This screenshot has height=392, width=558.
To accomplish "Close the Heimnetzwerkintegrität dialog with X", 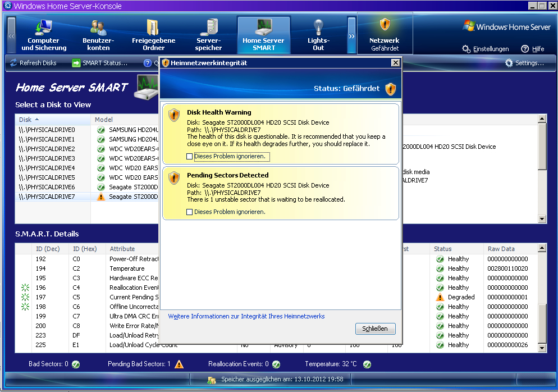I will [x=395, y=63].
